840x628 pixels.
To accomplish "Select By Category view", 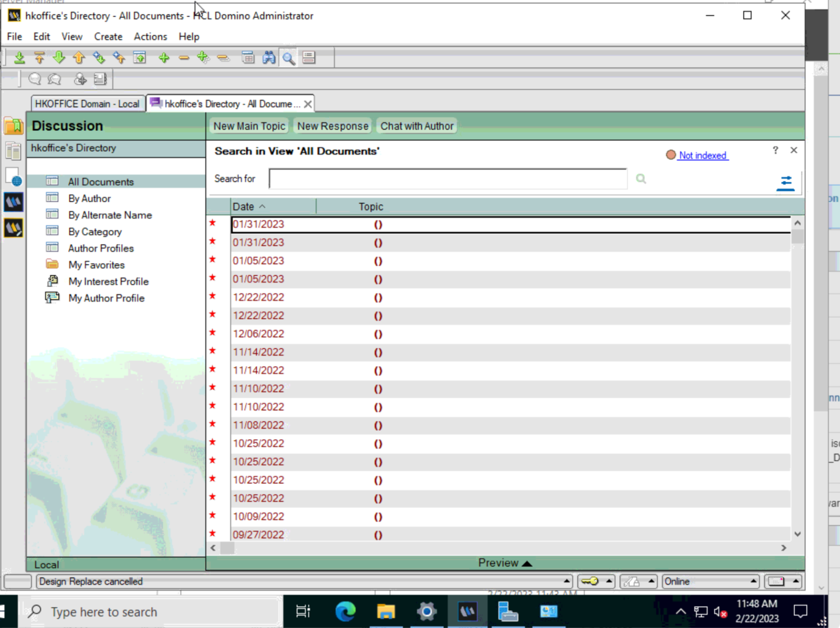I will (x=95, y=232).
